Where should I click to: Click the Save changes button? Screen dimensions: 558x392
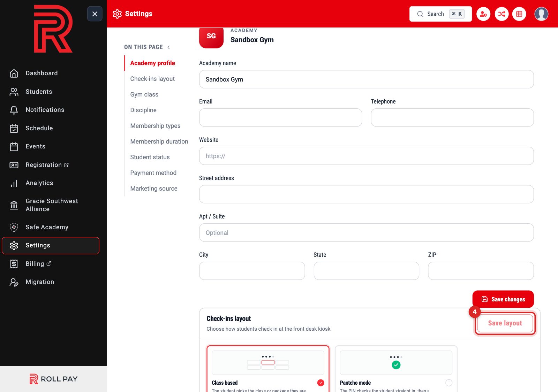pyautogui.click(x=503, y=299)
